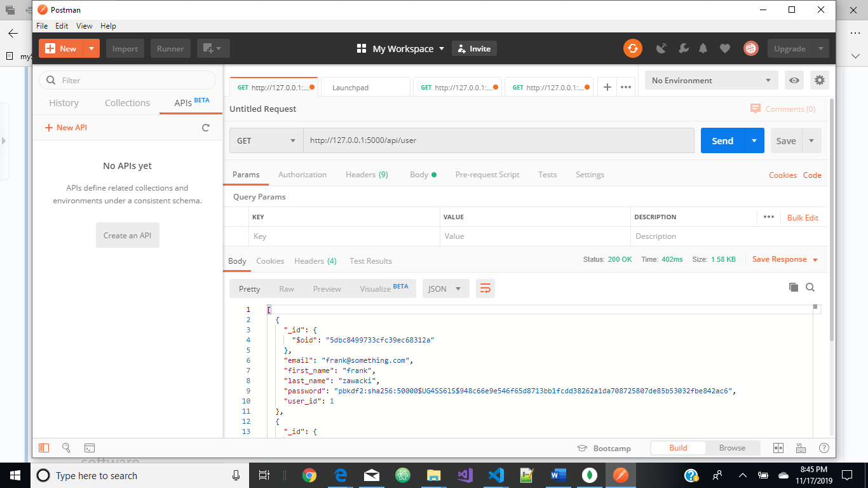Open the No Environment dropdown
This screenshot has width=868, height=488.
tap(712, 80)
